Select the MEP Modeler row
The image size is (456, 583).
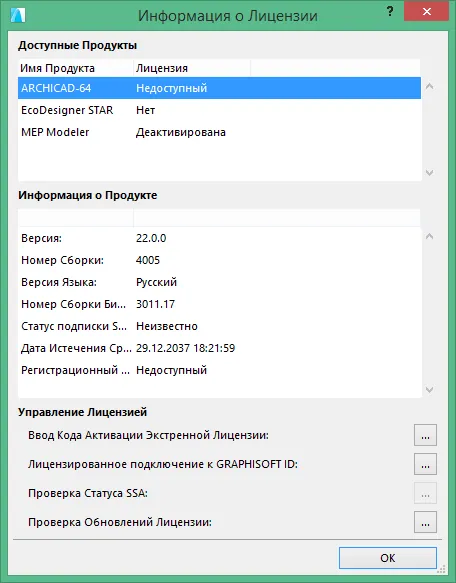click(x=219, y=132)
